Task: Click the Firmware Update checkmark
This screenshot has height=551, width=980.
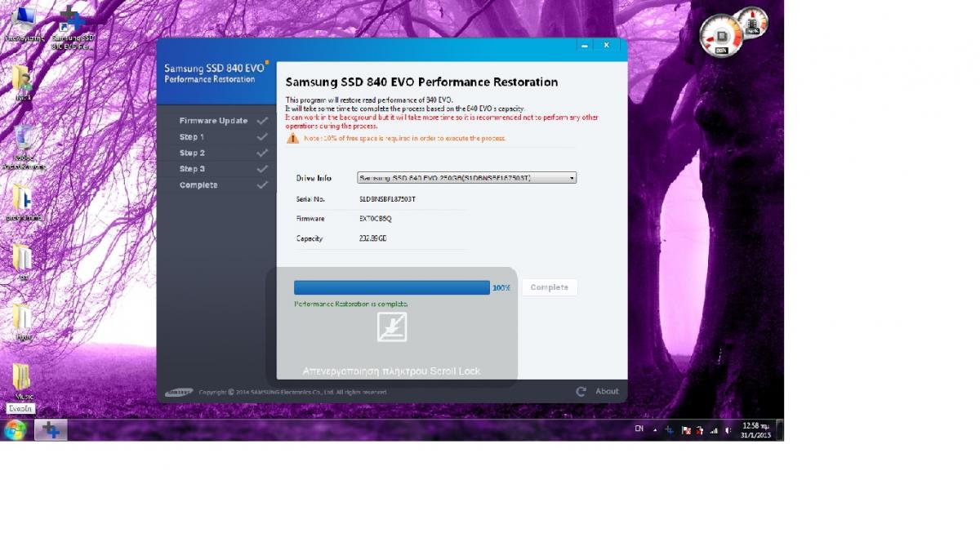Action: click(262, 121)
